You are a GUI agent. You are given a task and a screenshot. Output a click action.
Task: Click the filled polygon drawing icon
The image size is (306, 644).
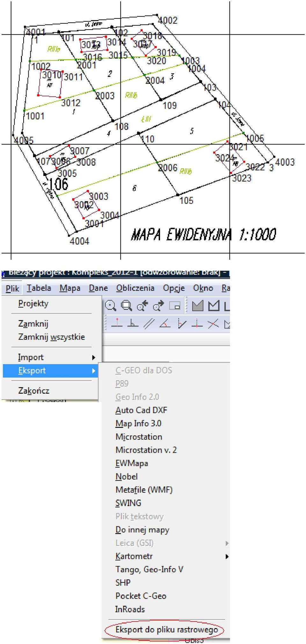click(198, 306)
